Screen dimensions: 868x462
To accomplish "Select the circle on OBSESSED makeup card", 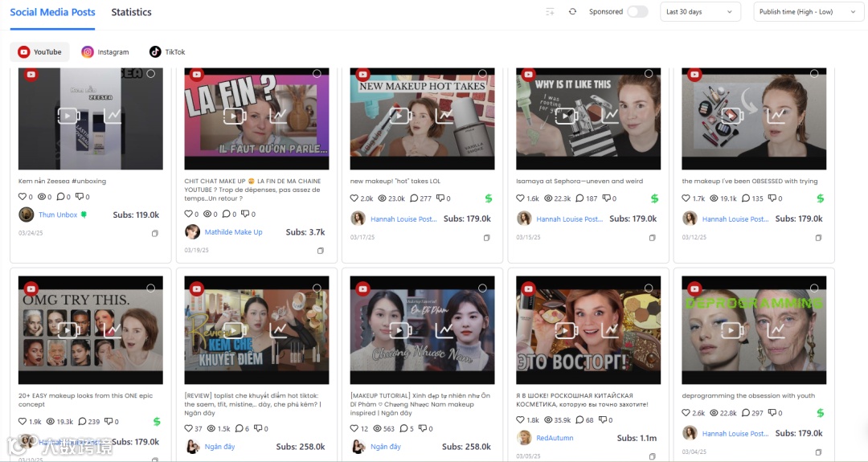I will click(814, 74).
